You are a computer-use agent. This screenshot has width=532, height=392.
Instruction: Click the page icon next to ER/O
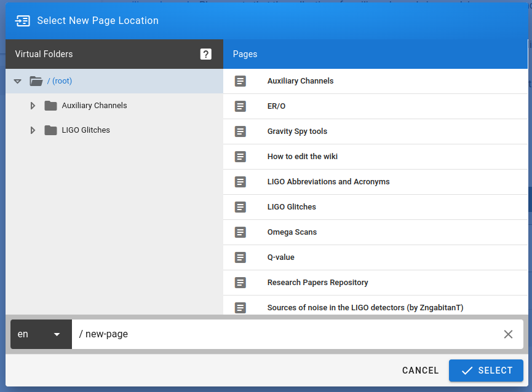[240, 106]
